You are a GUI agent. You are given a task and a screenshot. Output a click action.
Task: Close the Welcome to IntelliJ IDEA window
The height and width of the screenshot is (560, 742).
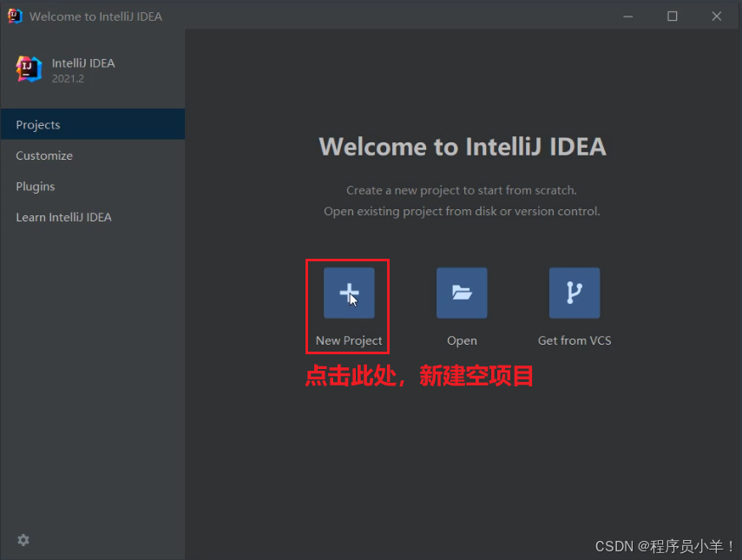(x=717, y=16)
